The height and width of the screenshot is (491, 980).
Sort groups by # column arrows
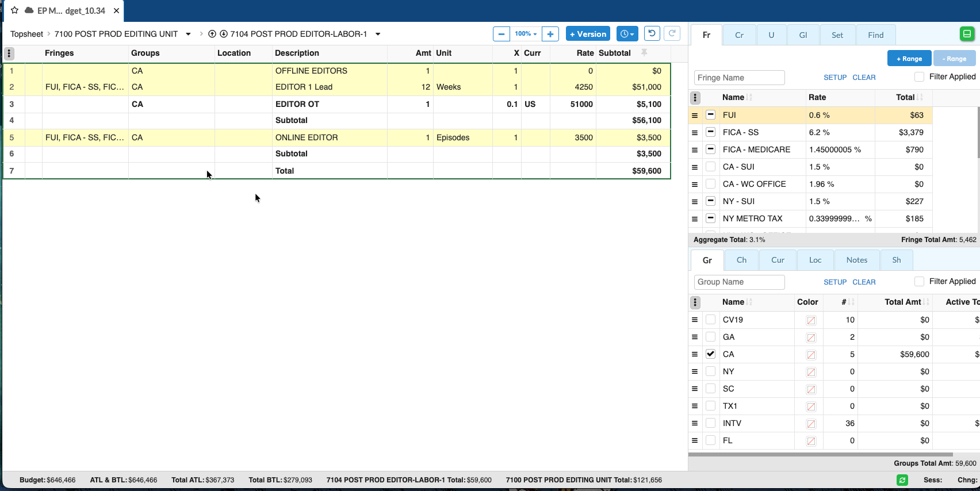(x=851, y=302)
